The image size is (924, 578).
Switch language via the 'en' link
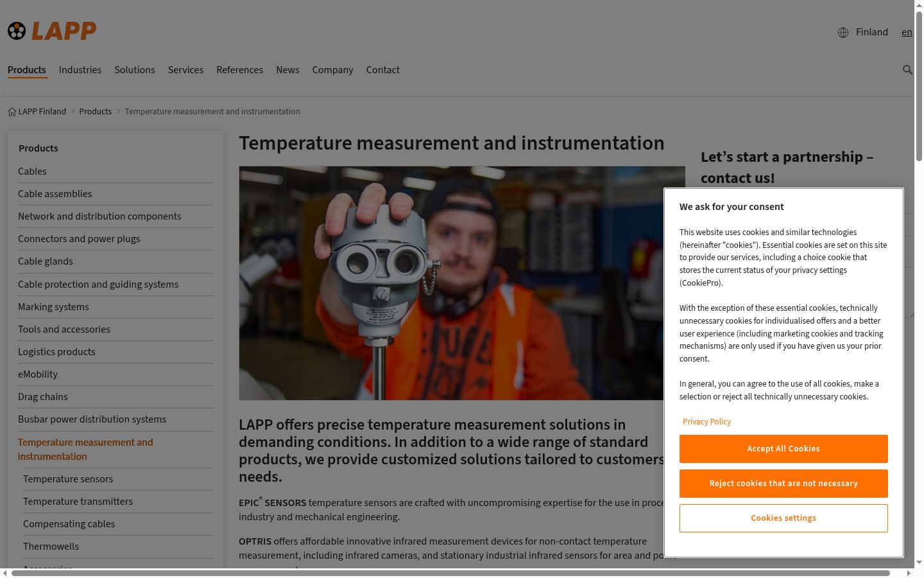point(907,32)
